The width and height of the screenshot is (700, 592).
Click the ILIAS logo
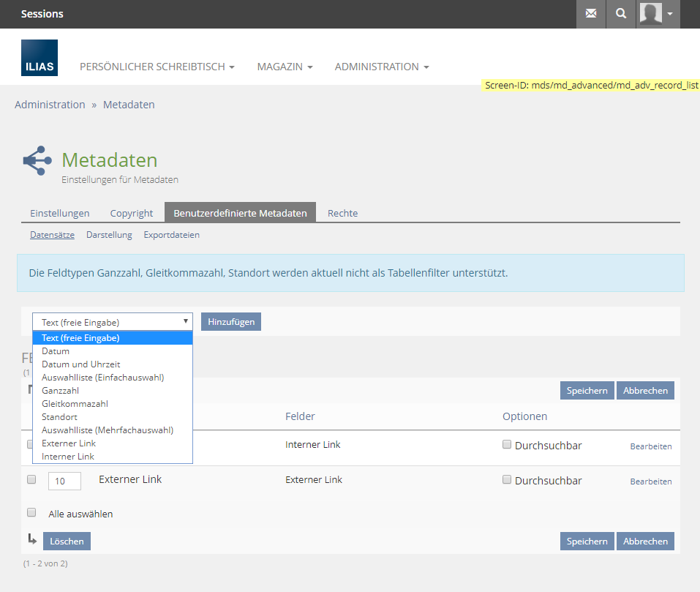39,58
